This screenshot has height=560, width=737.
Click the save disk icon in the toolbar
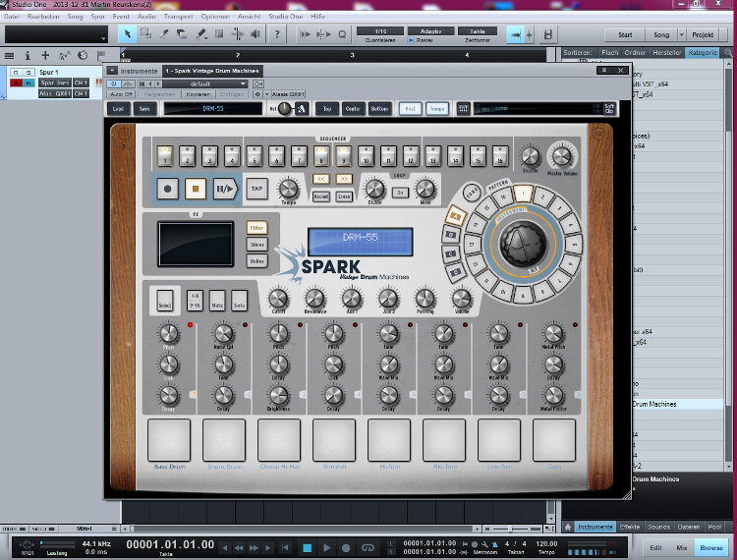pos(547,34)
